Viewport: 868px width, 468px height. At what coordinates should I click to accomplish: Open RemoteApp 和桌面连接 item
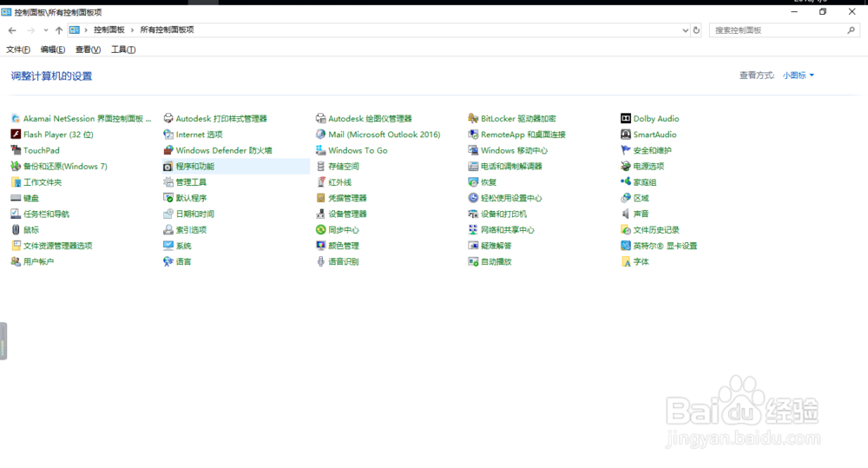(523, 135)
